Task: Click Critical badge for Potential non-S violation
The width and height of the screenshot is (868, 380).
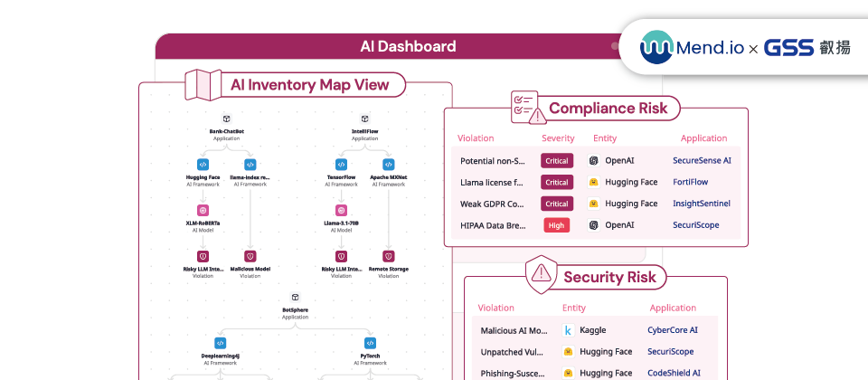Action: point(557,161)
